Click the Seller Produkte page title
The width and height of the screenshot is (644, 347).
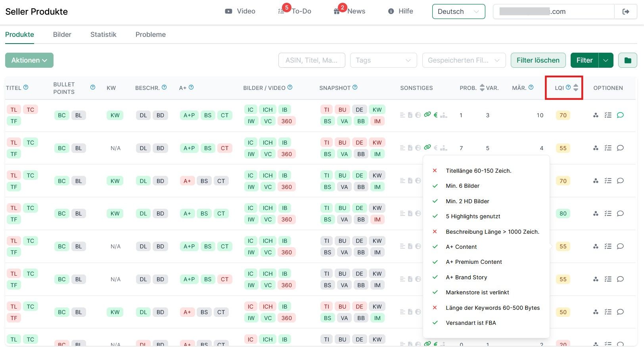coord(36,11)
